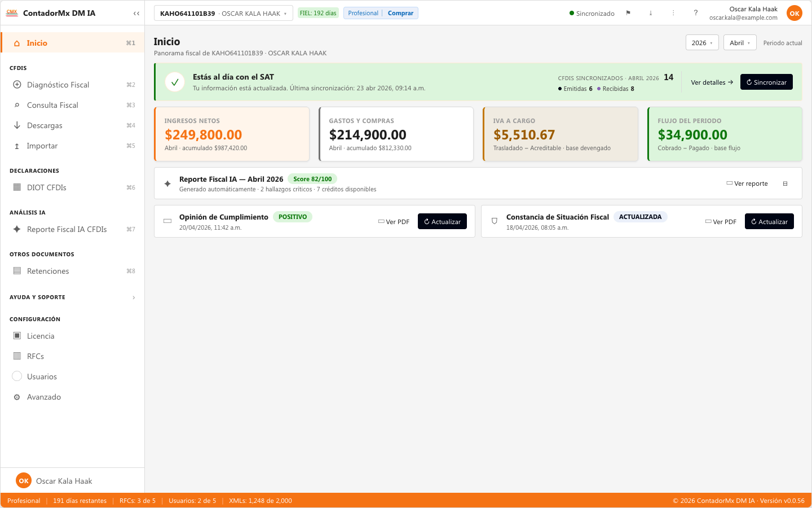
Task: Click the Ingresos Netos card
Action: pyautogui.click(x=232, y=134)
